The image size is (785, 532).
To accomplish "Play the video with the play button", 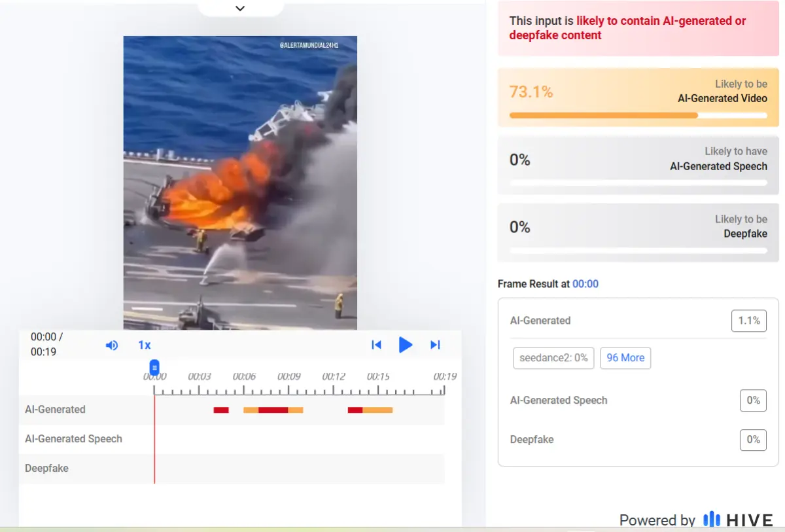I will click(x=406, y=345).
